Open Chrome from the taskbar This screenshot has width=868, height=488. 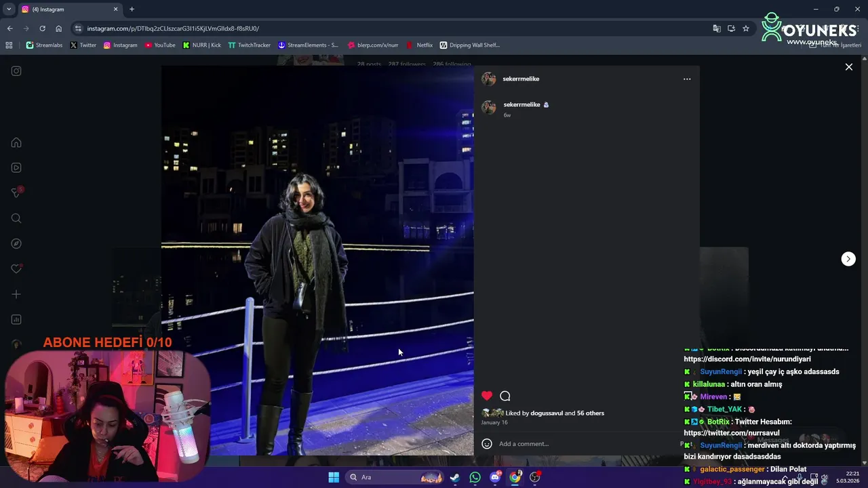pyautogui.click(x=515, y=477)
